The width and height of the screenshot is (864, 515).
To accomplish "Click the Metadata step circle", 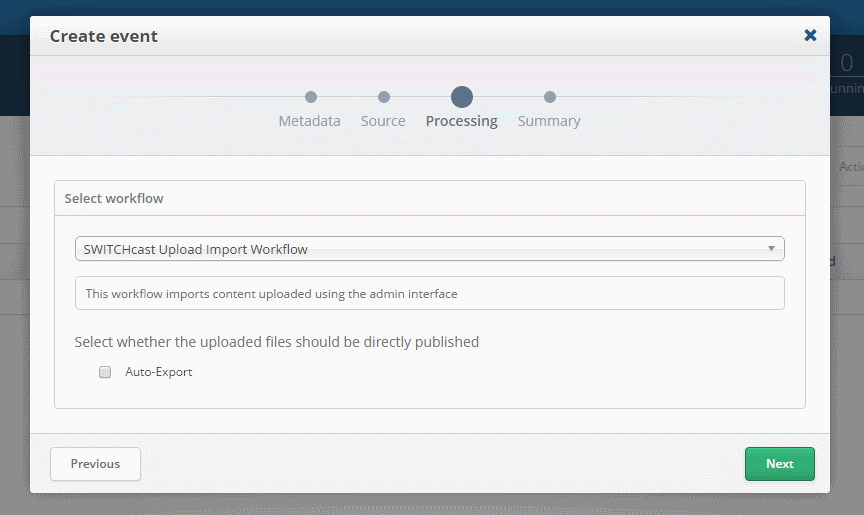I will pyautogui.click(x=311, y=97).
